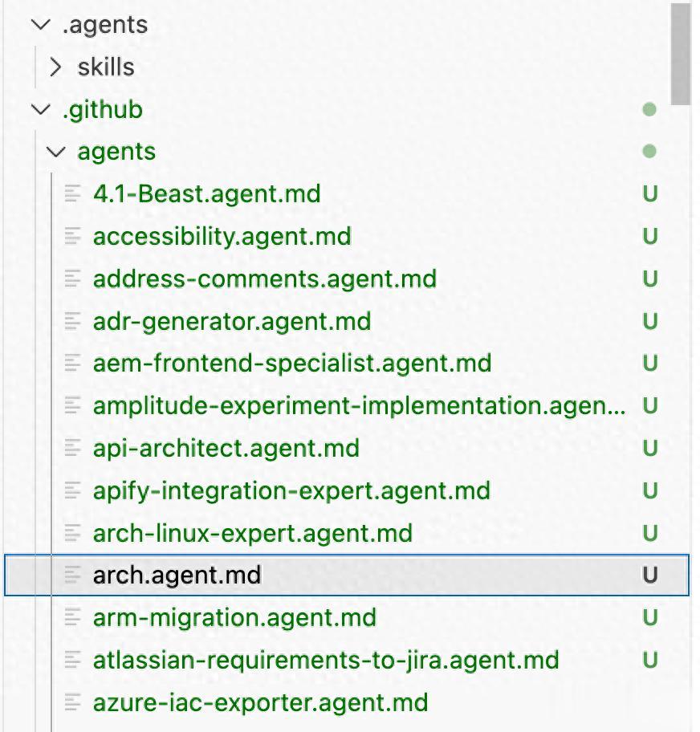
Task: Click file icon beside arm-migration.agent.md
Action: tap(73, 617)
